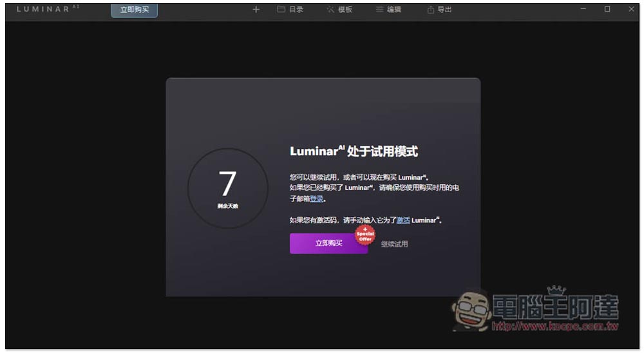This screenshot has width=644, height=353.
Task: Click the red Special Offer badge
Action: tap(365, 235)
